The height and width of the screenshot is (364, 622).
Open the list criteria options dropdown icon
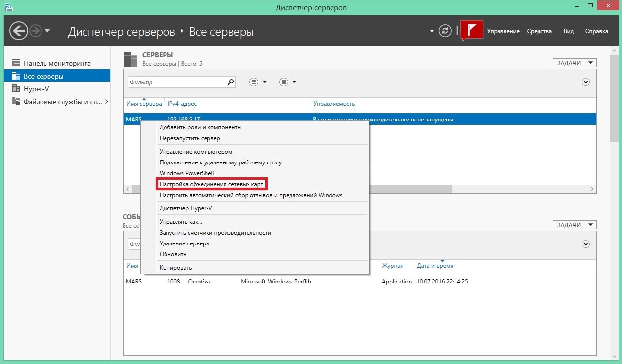258,82
